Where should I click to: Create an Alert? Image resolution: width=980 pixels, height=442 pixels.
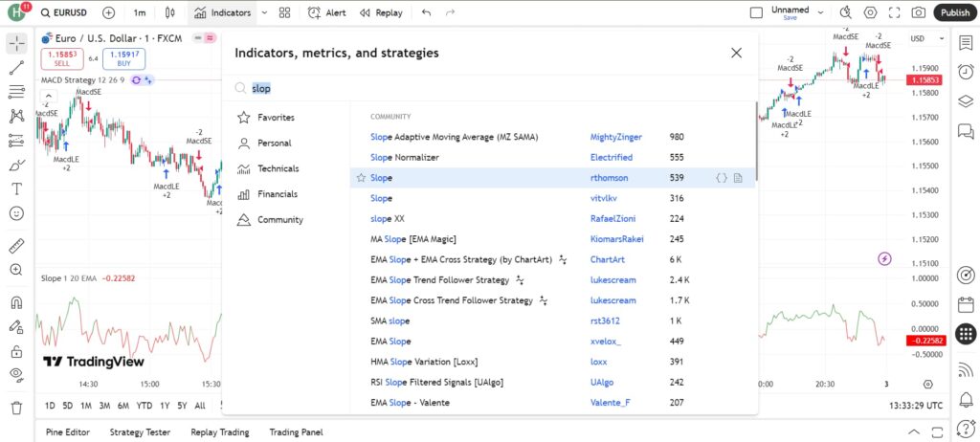pyautogui.click(x=327, y=12)
